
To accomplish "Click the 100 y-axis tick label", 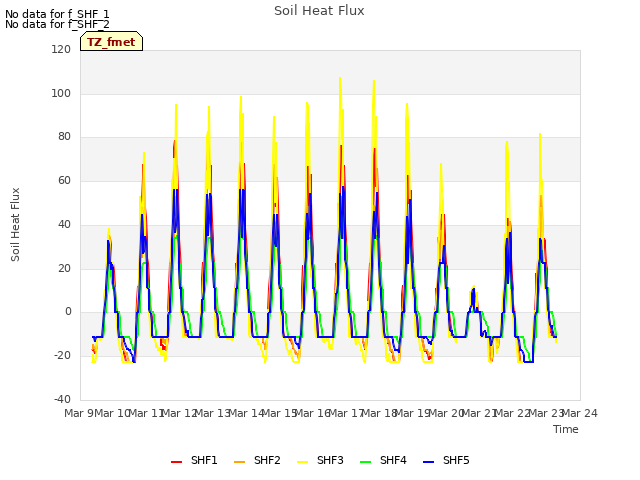I will pyautogui.click(x=61, y=93).
